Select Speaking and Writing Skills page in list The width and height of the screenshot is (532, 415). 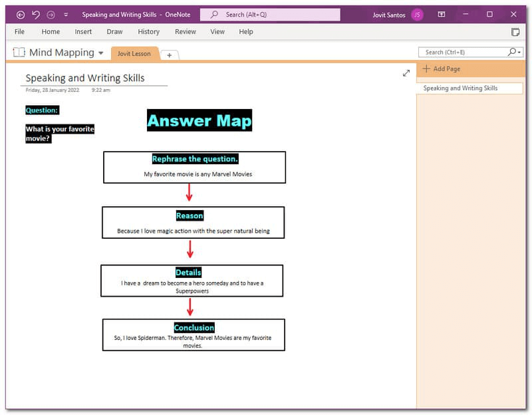click(x=469, y=88)
